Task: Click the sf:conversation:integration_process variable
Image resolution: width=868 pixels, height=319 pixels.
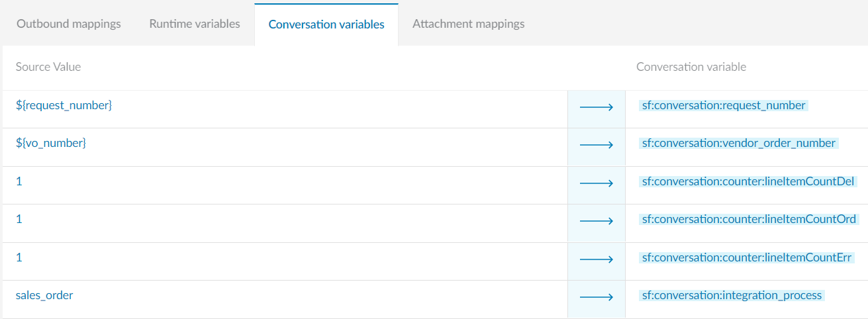Action: [732, 295]
